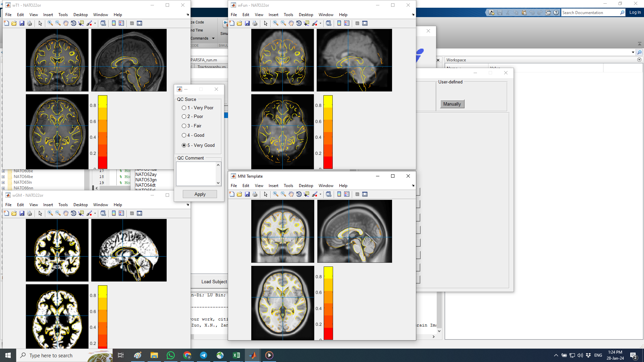
Task: Click Insert Colorbar icon in MNI Template window
Action: pyautogui.click(x=339, y=194)
